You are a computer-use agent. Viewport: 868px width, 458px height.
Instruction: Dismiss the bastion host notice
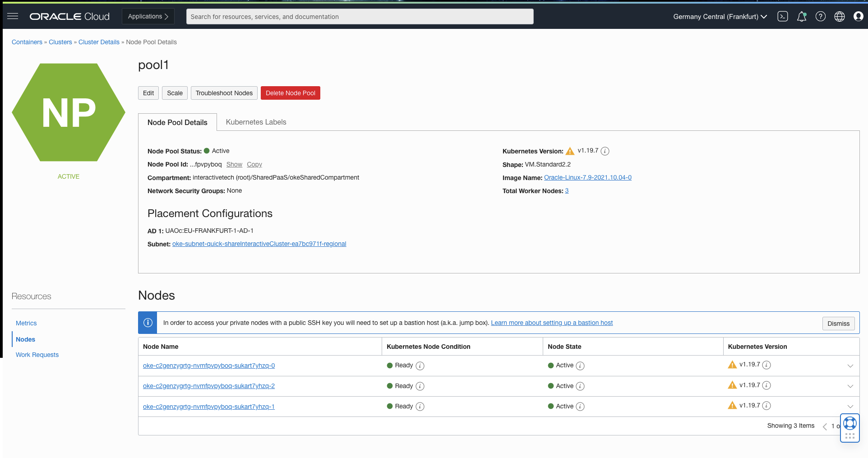pos(838,324)
